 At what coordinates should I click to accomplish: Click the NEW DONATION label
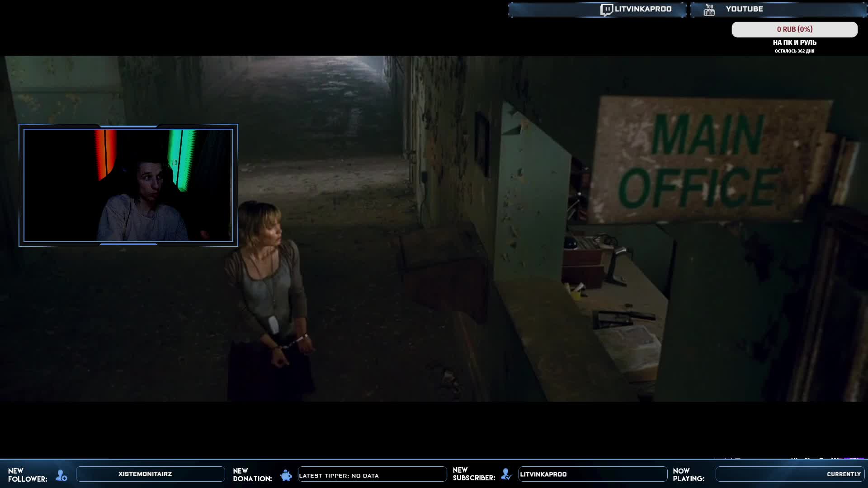point(252,475)
